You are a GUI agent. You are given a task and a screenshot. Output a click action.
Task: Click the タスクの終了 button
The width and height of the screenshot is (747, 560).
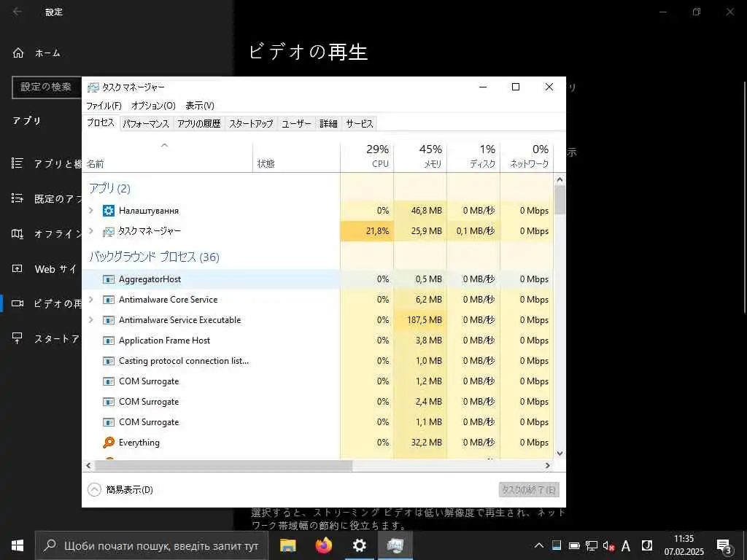pyautogui.click(x=530, y=489)
